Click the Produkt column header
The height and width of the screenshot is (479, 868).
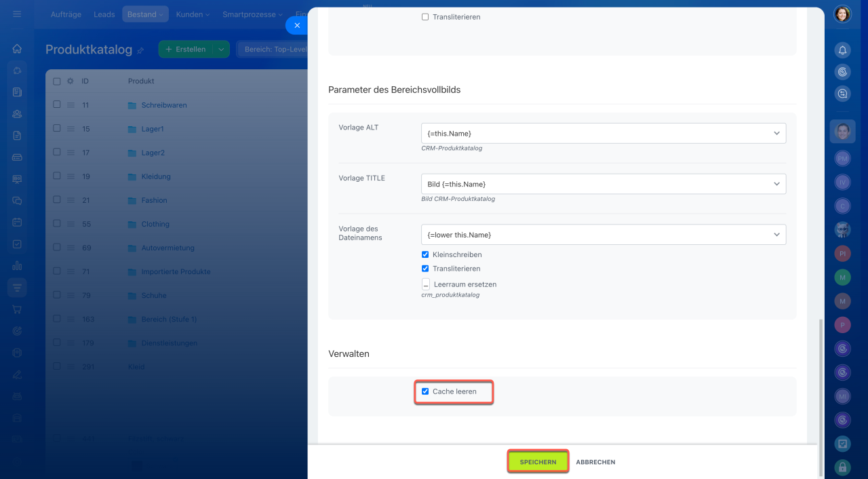(x=141, y=81)
